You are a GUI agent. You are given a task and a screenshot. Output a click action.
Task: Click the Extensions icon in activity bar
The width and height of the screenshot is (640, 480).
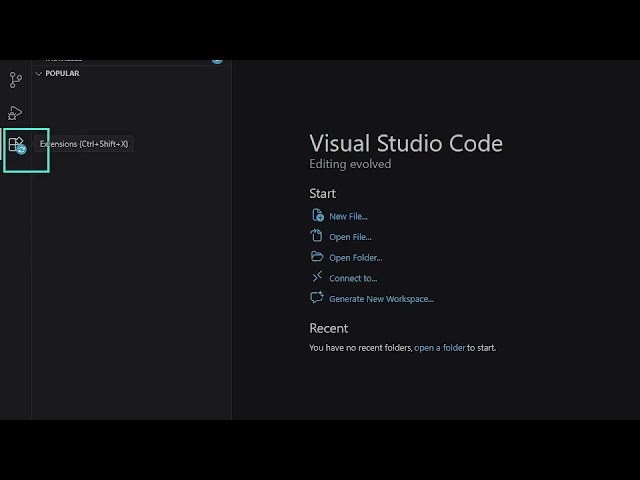(x=17, y=145)
